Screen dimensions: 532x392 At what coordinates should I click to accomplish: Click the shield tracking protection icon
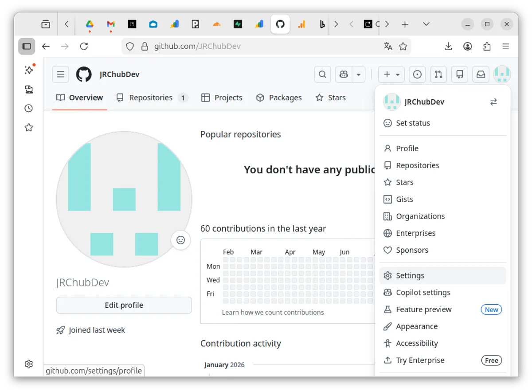[x=130, y=46]
